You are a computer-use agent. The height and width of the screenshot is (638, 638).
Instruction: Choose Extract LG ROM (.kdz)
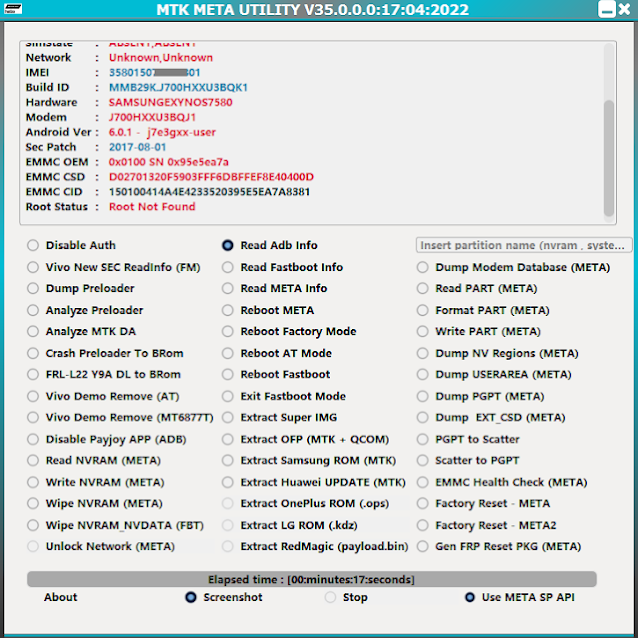click(228, 525)
